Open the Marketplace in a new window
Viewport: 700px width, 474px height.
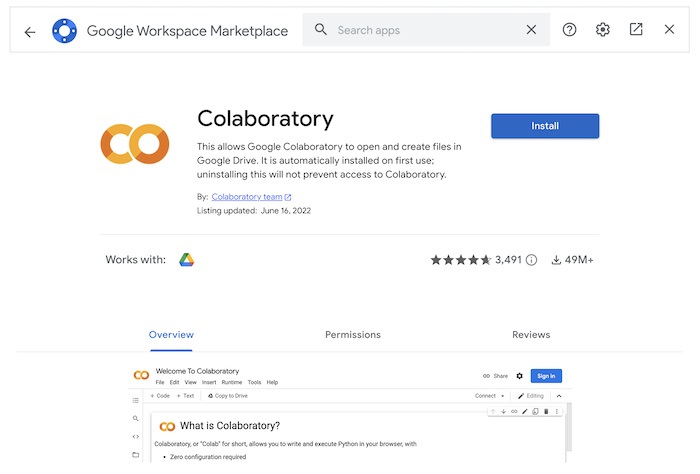[636, 29]
